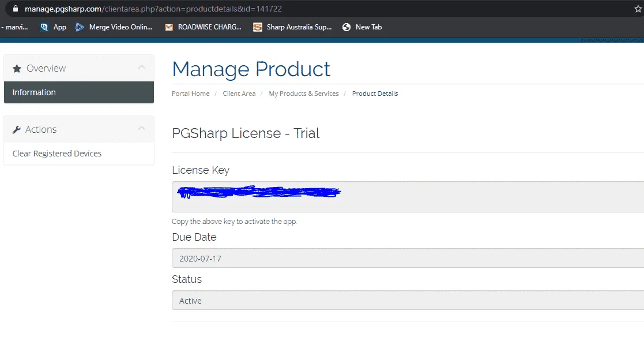
Task: Open the App bookmark
Action: (54, 27)
